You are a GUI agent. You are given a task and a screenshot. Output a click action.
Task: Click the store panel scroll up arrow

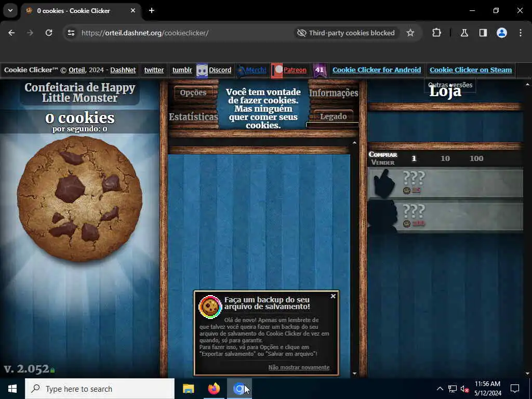[527, 84]
